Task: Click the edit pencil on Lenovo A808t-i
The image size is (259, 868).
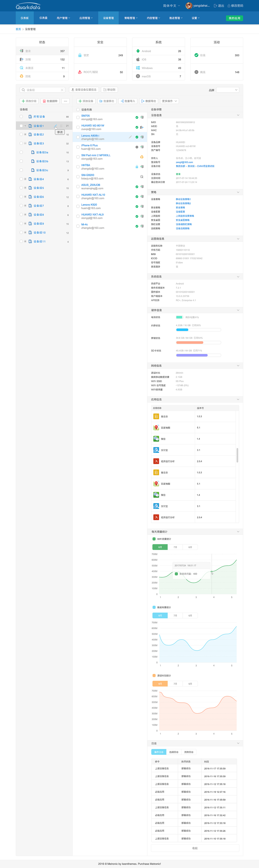Action: pos(130,137)
